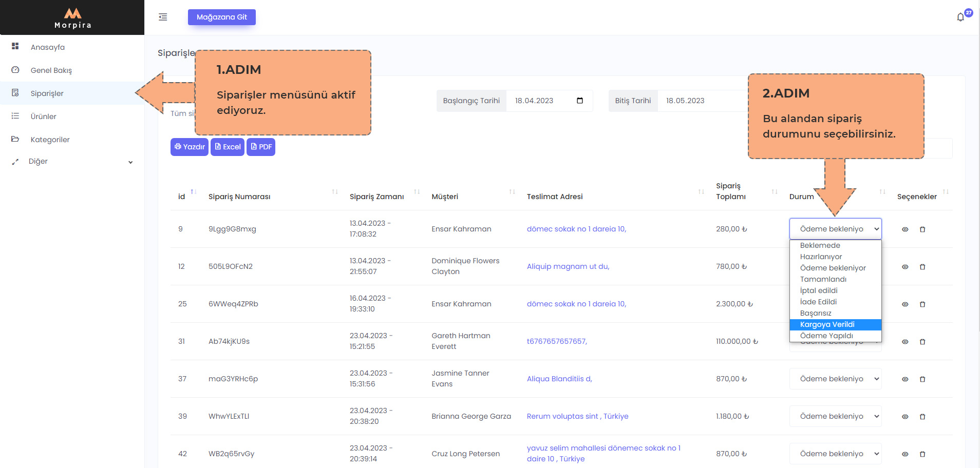Choose İptal edildi status option
The image size is (980, 468).
pyautogui.click(x=835, y=290)
